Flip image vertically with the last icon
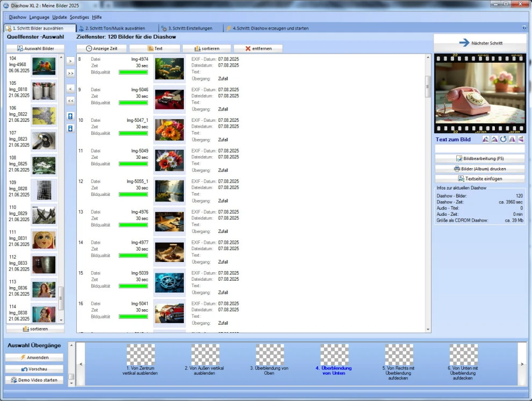The image size is (532, 401). (521, 140)
